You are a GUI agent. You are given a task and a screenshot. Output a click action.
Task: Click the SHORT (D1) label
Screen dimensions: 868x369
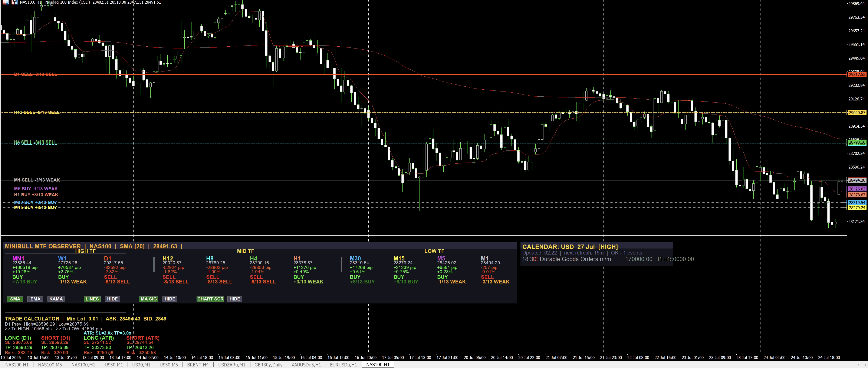click(56, 338)
